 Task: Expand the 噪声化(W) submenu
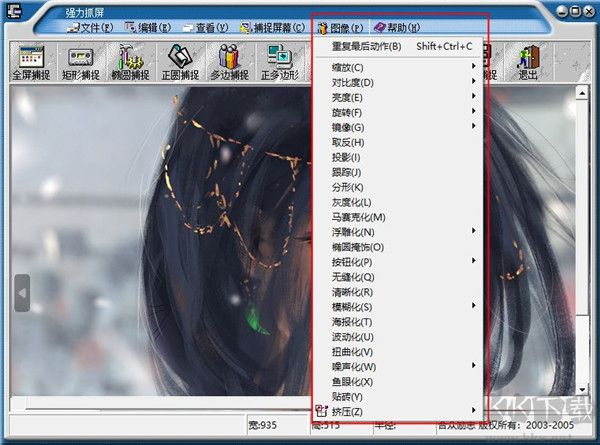[398, 367]
